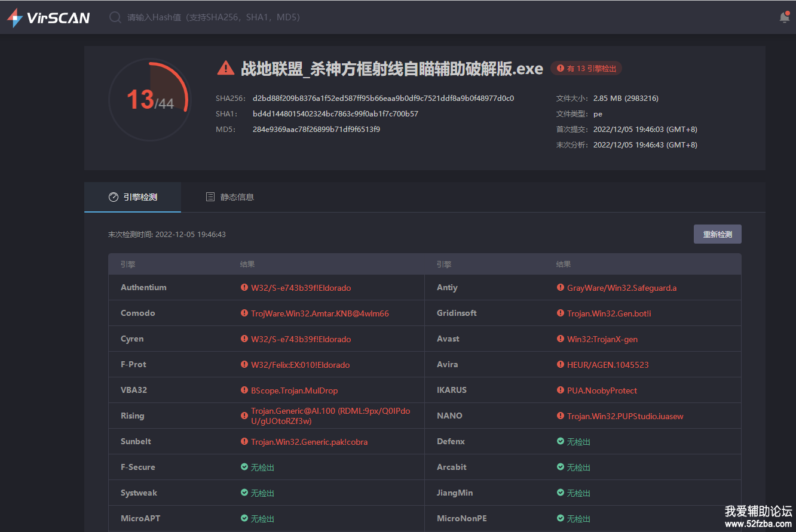This screenshot has width=796, height=532.
Task: Click PUA.NoobyProtect result
Action: 602,390
